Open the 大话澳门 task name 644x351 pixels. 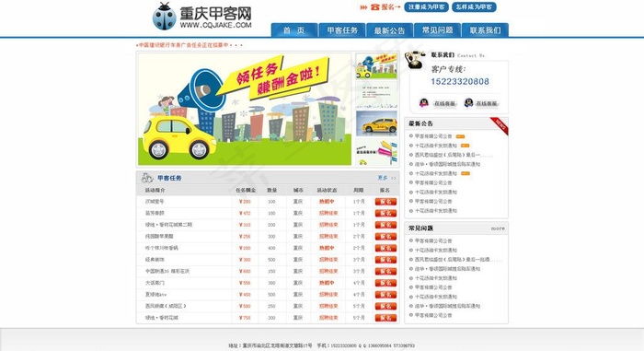155,283
